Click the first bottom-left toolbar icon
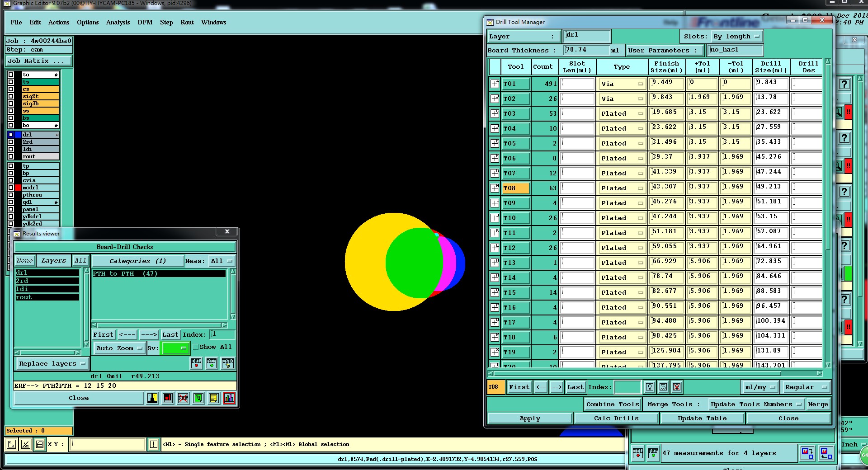This screenshot has width=868, height=470. (x=11, y=444)
